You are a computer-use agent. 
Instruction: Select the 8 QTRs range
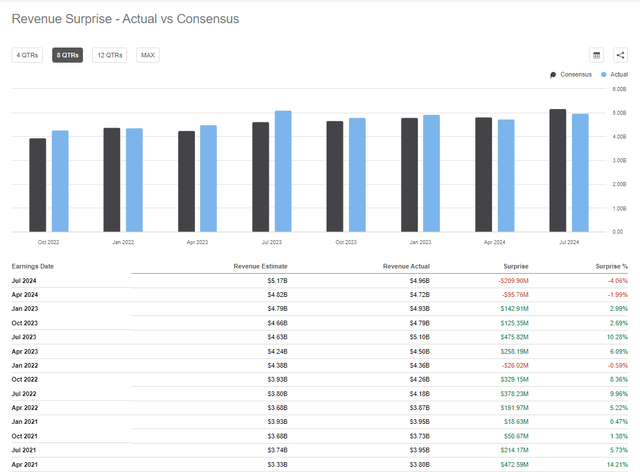click(67, 56)
